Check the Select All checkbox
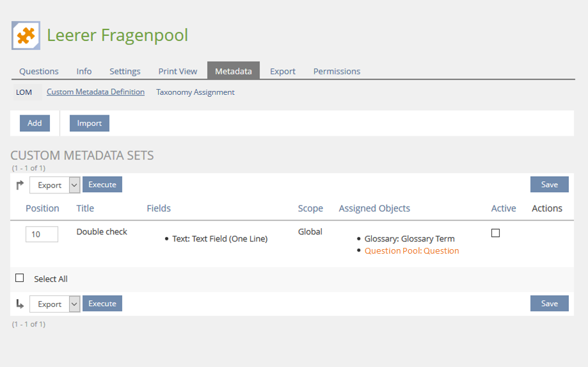This screenshot has width=588, height=367. (x=19, y=278)
